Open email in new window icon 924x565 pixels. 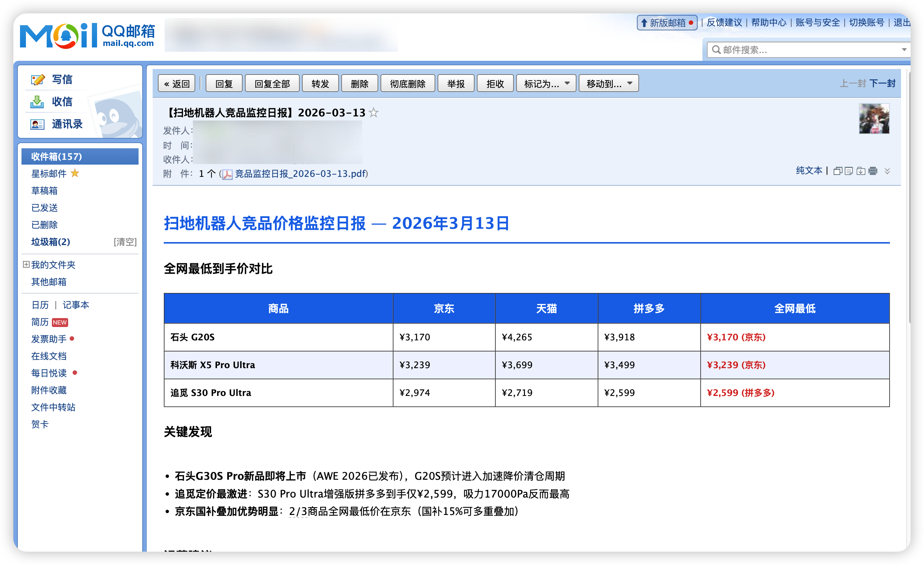[x=837, y=171]
